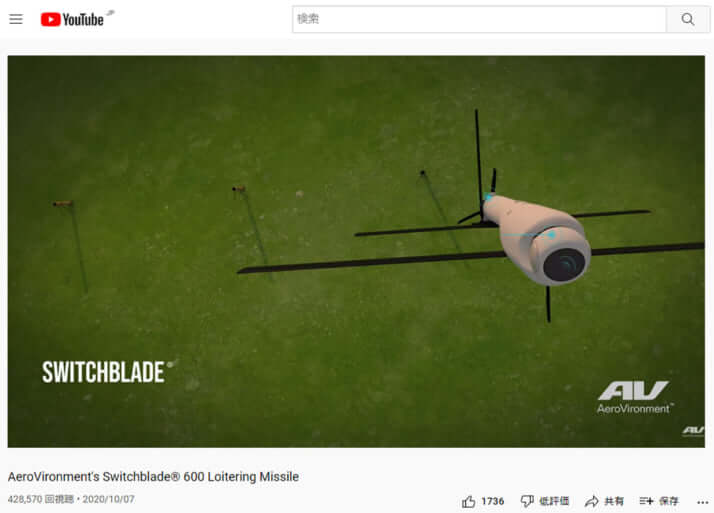This screenshot has height=513, width=714.
Task: Click the 保存 save label
Action: click(668, 502)
